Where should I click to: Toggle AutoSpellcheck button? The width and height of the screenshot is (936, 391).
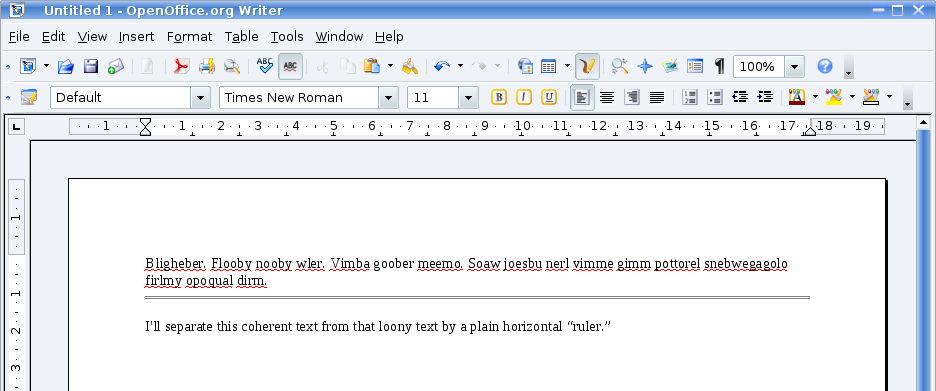tap(290, 66)
